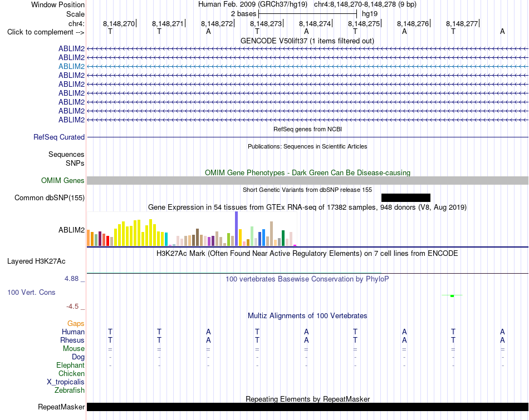Screen dimensions: 529x420
Task: Click the 'Dog' species label
Action: point(79,357)
